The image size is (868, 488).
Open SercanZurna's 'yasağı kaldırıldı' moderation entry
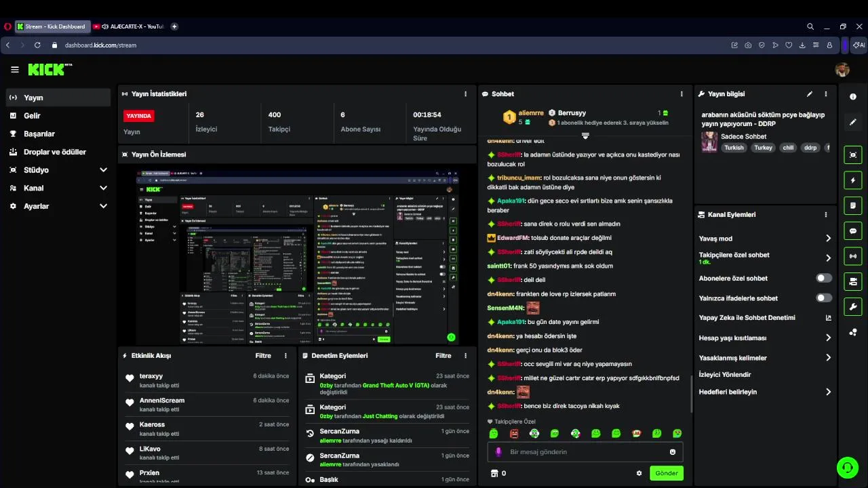coord(387,436)
